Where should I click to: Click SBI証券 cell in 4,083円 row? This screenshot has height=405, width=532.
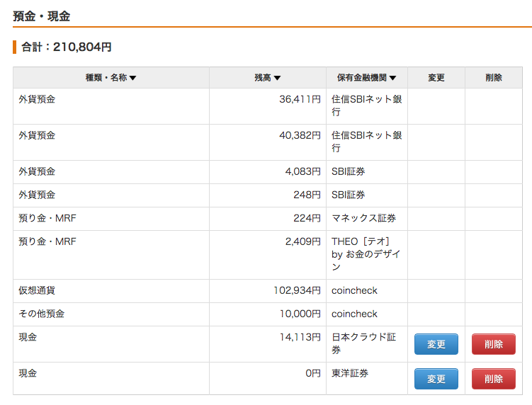[367, 172]
